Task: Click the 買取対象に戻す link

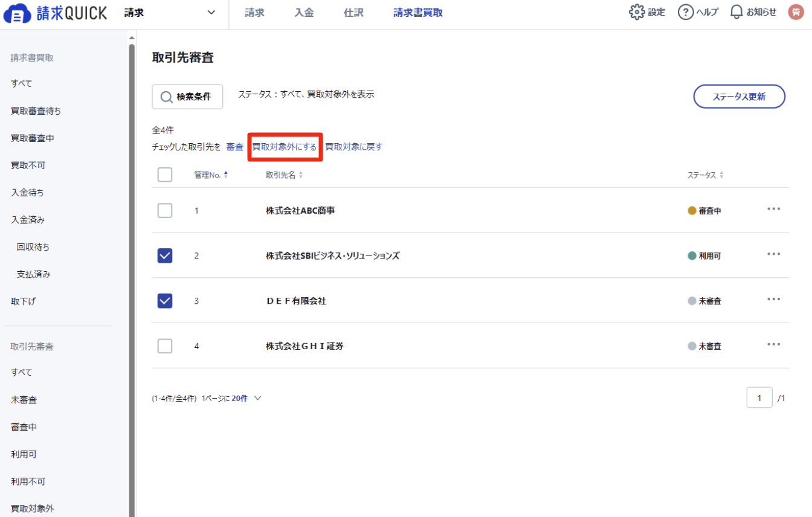Action: [354, 147]
